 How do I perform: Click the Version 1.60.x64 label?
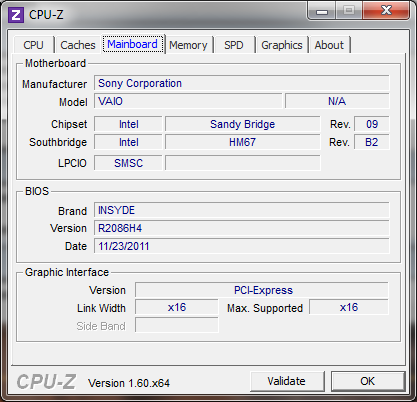pyautogui.click(x=129, y=383)
